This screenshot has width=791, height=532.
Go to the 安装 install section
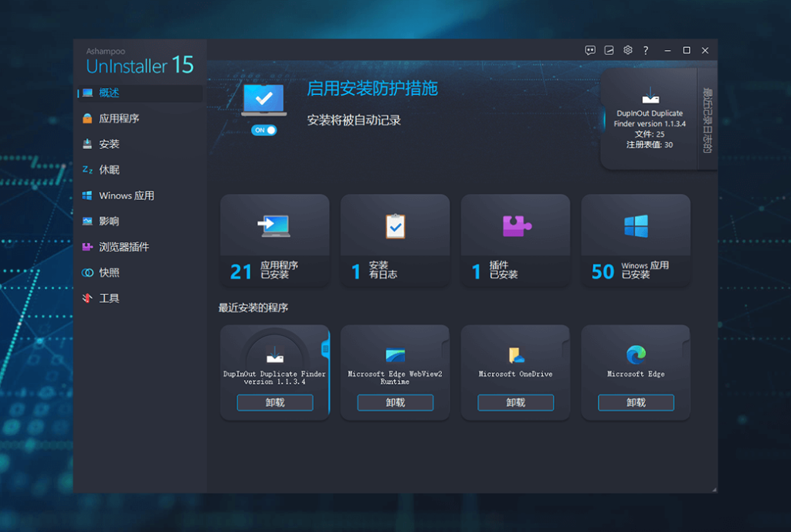140,144
